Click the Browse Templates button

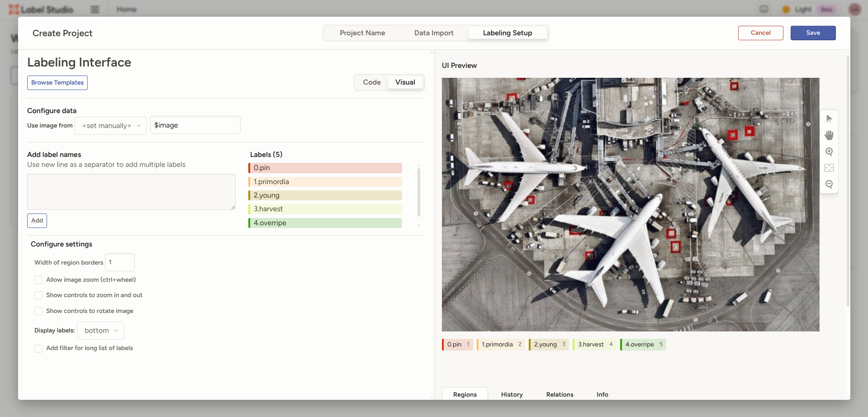click(x=57, y=82)
